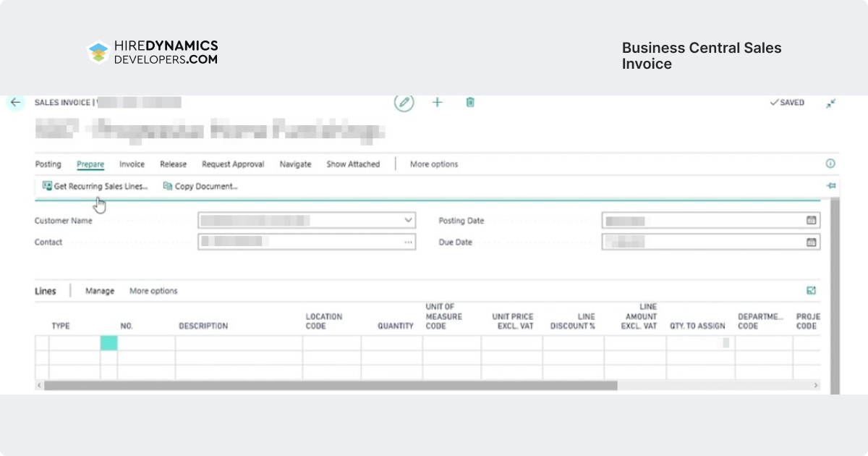This screenshot has height=456, width=868.
Task: Click the horizontal scrollbar of Lines grid
Action: tap(331, 386)
